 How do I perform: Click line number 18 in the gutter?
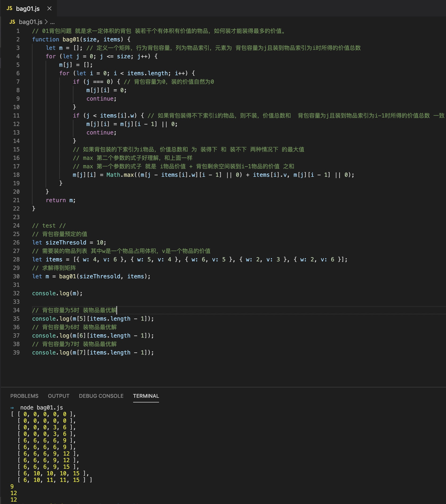(x=16, y=175)
